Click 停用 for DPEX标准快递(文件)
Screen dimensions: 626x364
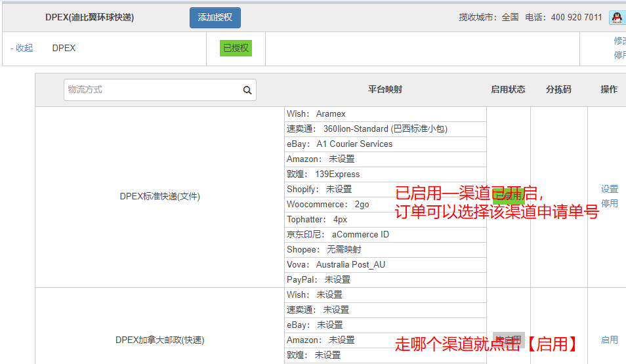pyautogui.click(x=609, y=203)
